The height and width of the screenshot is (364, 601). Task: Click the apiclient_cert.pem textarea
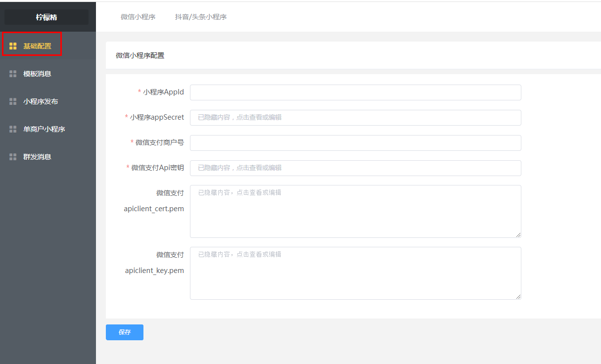356,212
